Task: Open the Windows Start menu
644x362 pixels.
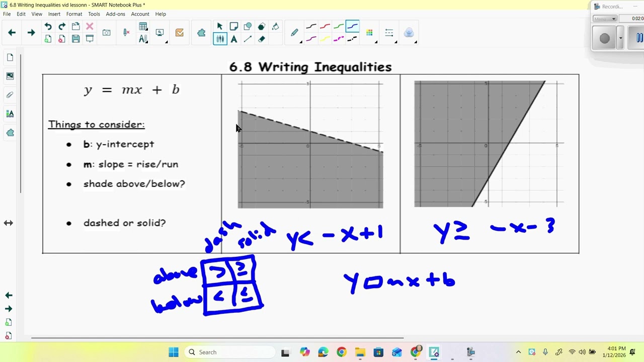Action: [174, 352]
